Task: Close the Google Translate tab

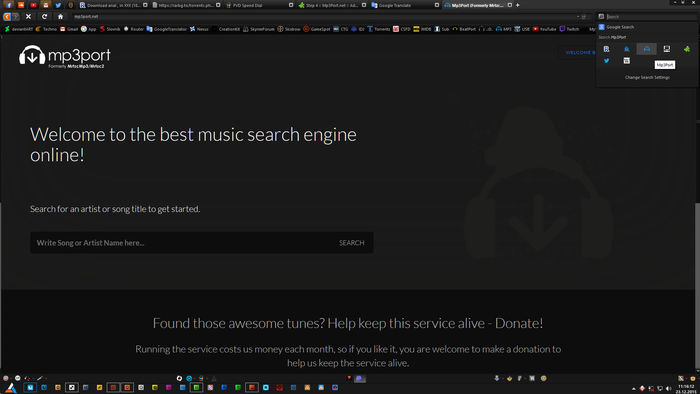Action: click(x=437, y=5)
